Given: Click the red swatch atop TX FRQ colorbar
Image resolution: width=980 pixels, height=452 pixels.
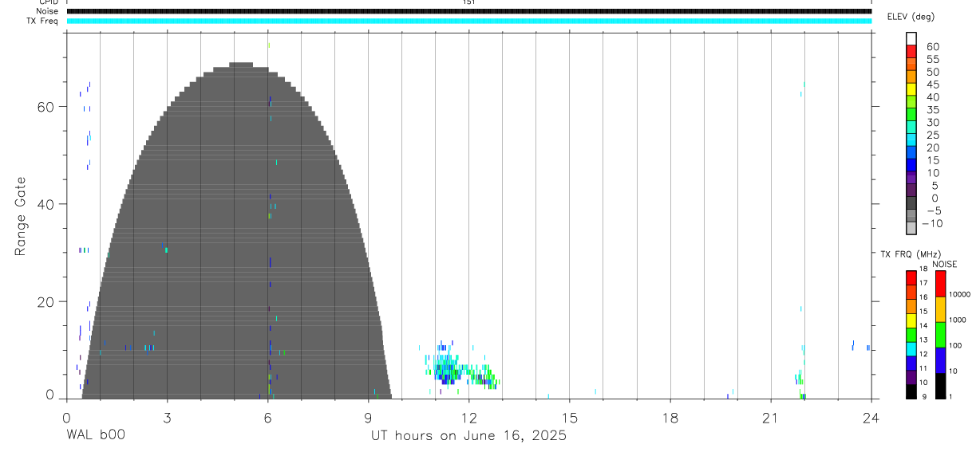Looking at the screenshot, I should (x=911, y=277).
